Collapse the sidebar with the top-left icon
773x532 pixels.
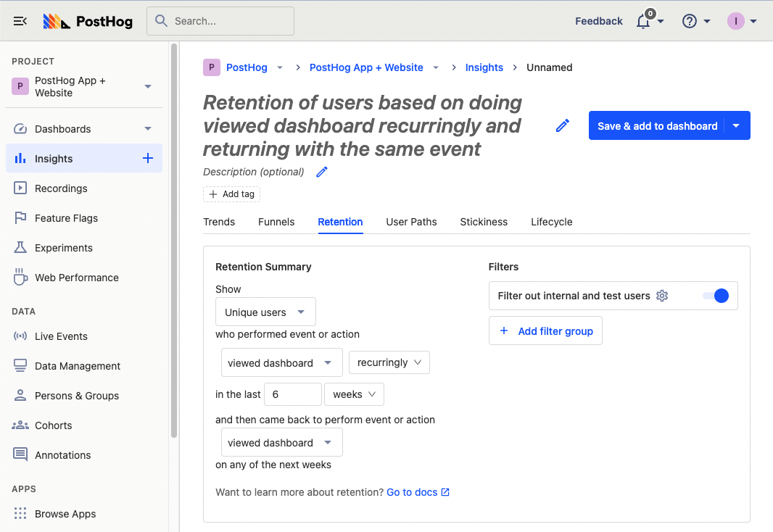tap(20, 20)
